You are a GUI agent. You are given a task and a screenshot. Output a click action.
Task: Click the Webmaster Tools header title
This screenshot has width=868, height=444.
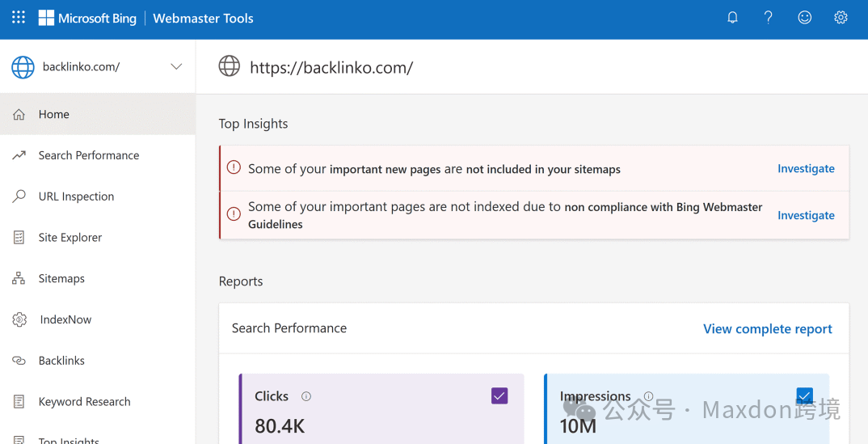(x=203, y=19)
